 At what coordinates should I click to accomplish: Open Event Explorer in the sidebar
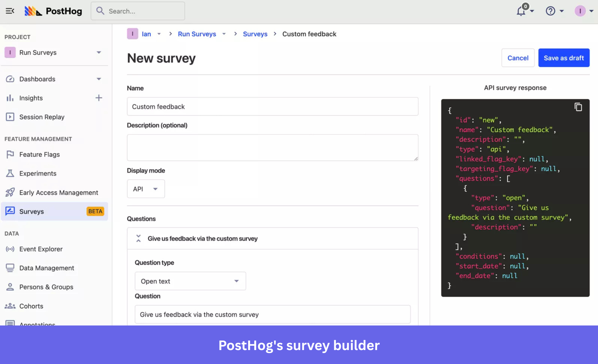41,249
